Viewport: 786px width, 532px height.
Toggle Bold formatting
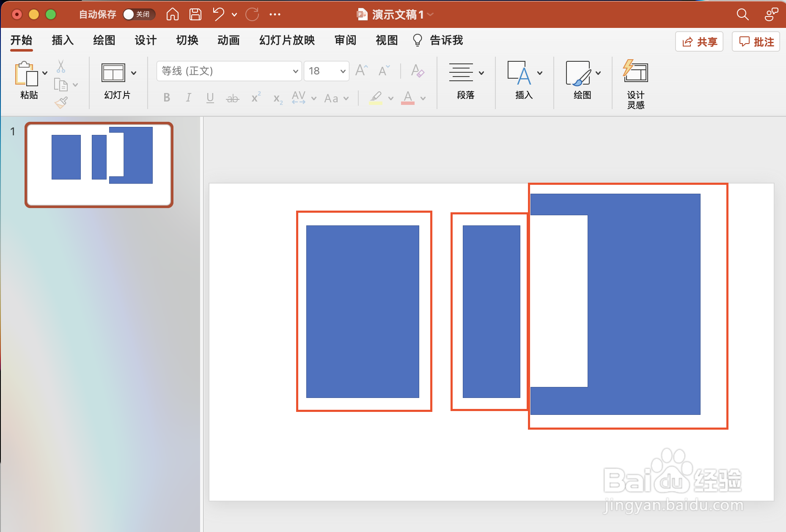click(x=167, y=98)
